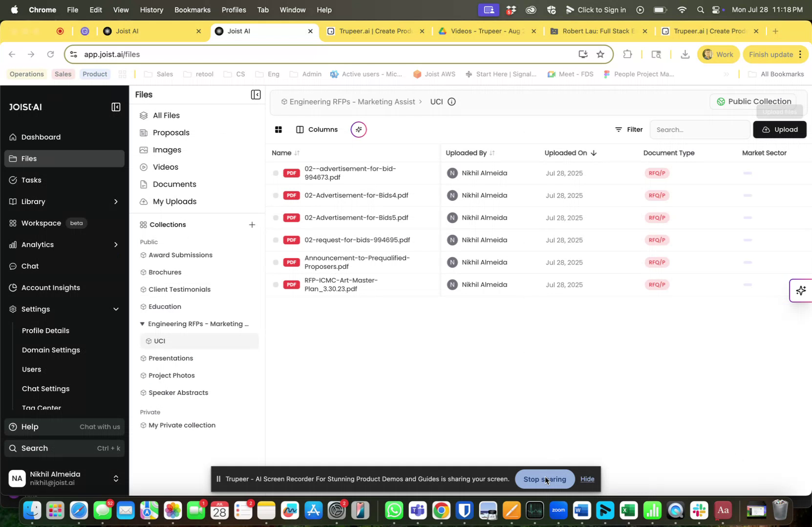Collapse the Files panel with sidebar arrow icon
The image size is (812, 527).
256,94
